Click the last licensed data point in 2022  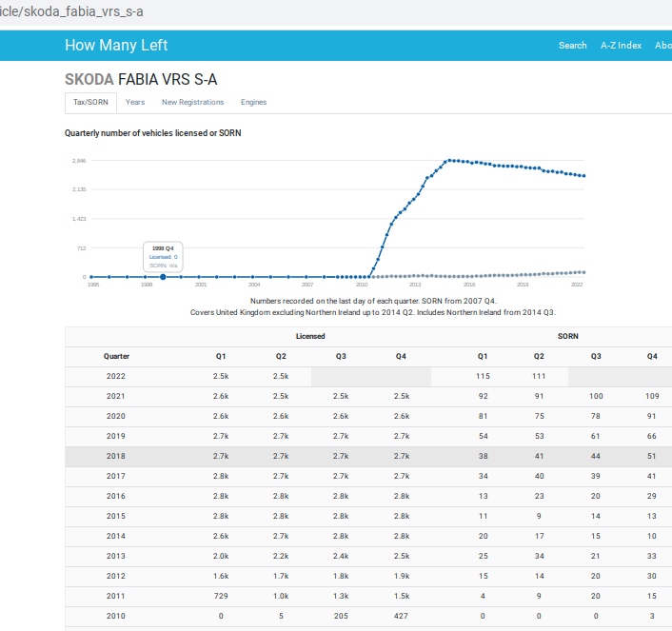click(x=583, y=176)
